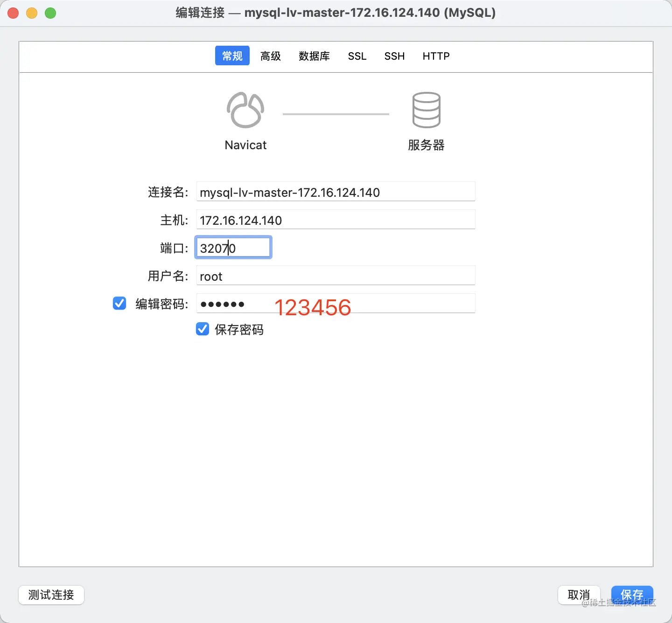Screen dimensions: 672x623
Task: Click the Navicat label text
Action: (x=245, y=145)
